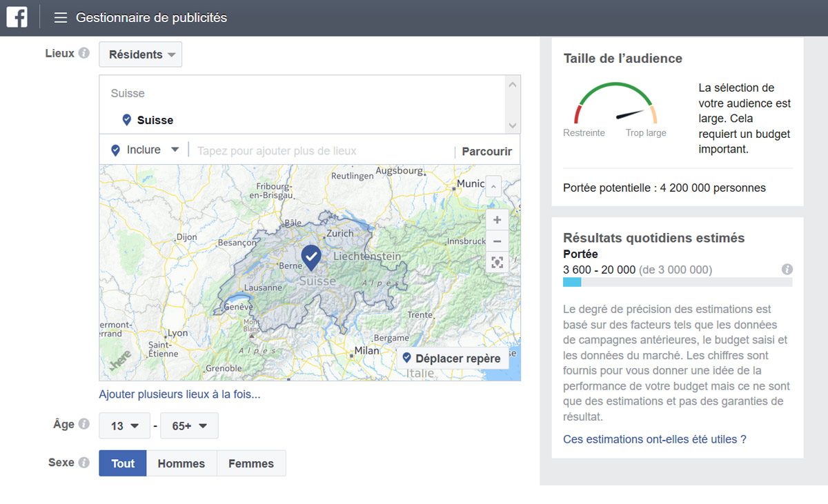Open the hamburger menu in header
The image size is (828, 504).
[x=61, y=18]
